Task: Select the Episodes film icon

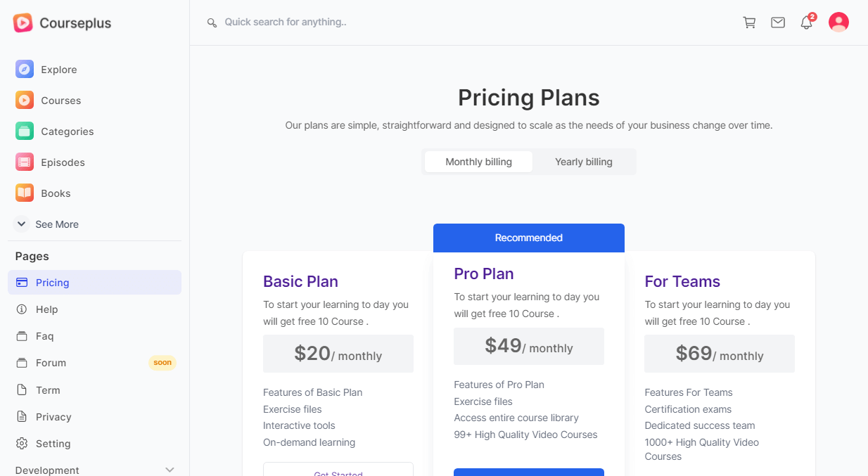Action: pyautogui.click(x=25, y=162)
